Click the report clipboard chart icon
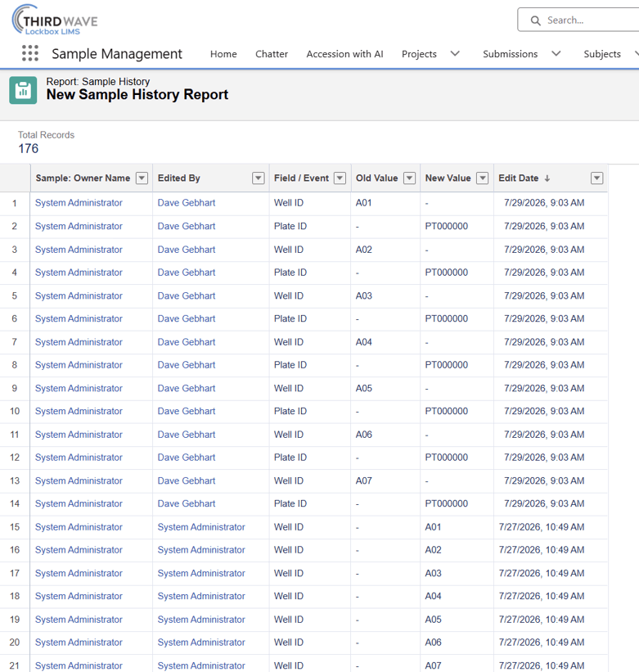The height and width of the screenshot is (672, 639). (x=23, y=90)
